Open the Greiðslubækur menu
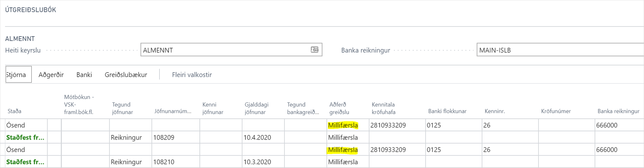 point(126,74)
